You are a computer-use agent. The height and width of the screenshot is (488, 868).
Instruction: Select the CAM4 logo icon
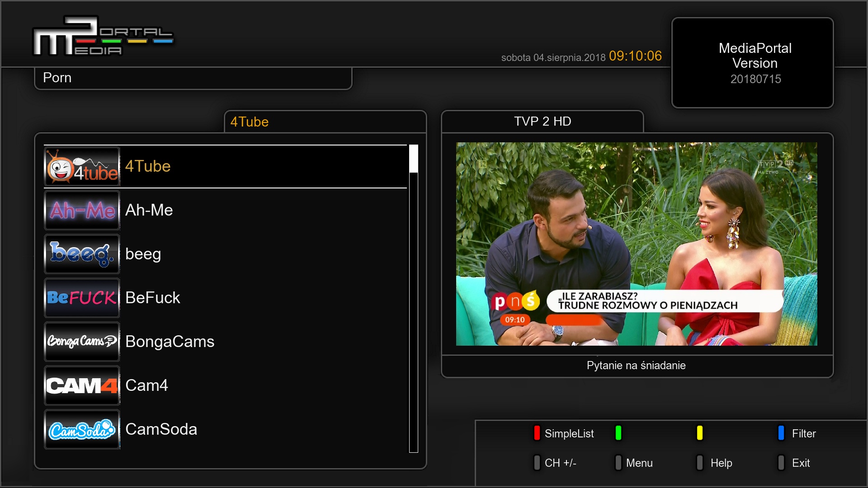tap(82, 386)
